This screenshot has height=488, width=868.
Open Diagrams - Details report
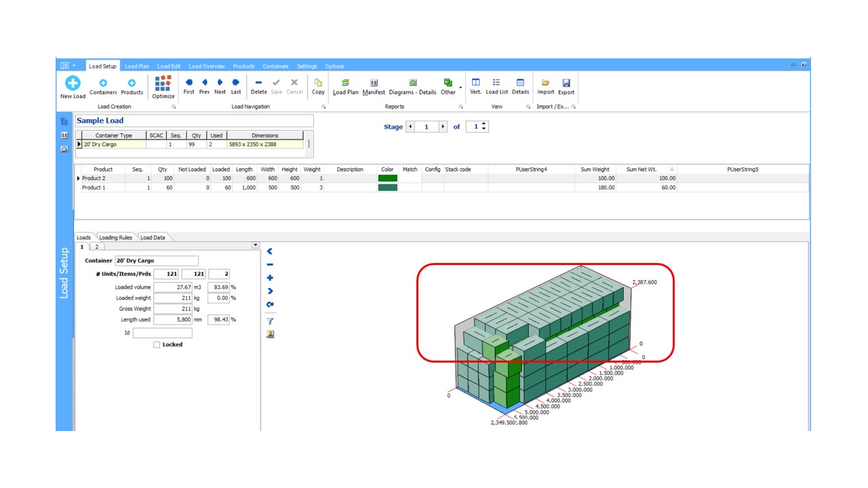click(412, 87)
